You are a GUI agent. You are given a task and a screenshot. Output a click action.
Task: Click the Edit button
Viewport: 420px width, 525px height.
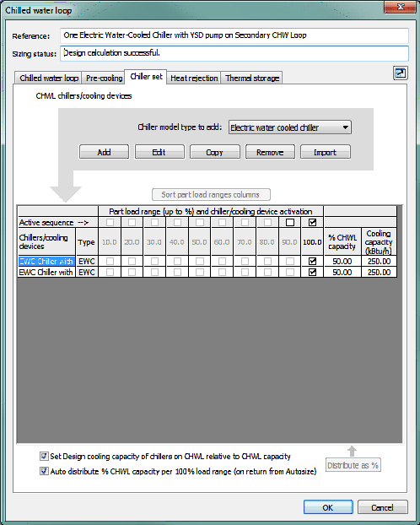(159, 152)
